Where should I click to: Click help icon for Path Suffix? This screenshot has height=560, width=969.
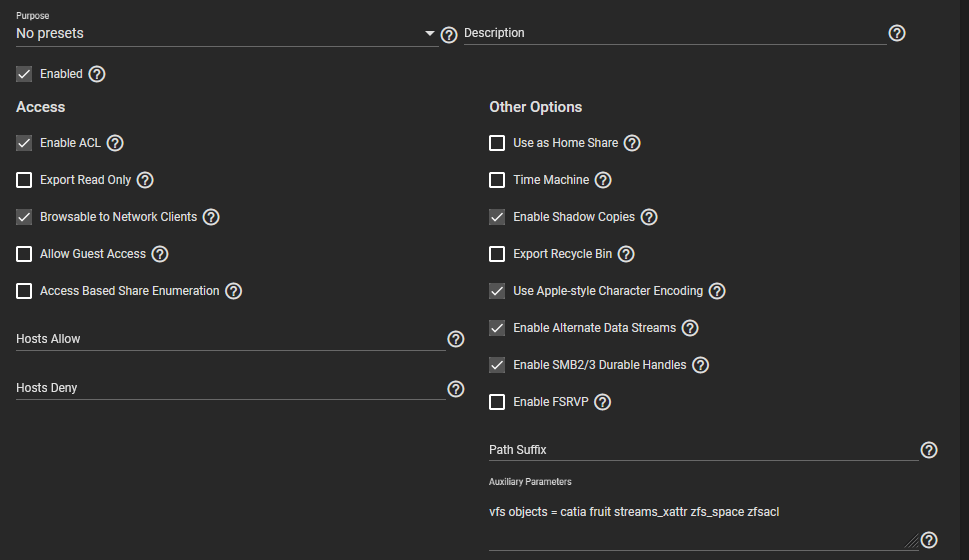tap(929, 450)
